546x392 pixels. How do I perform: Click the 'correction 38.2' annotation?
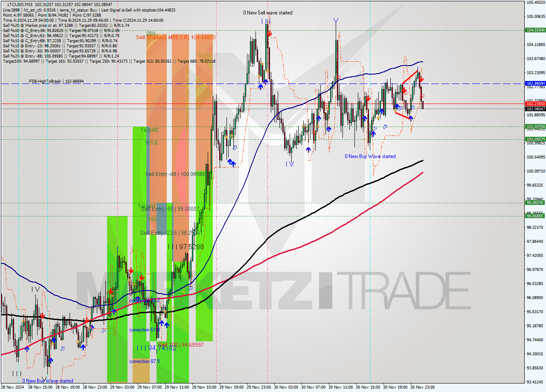pyautogui.click(x=144, y=300)
